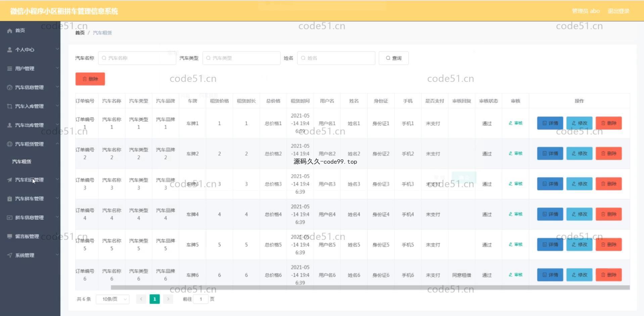Click the 审核 edit icon for 订单编号2

click(x=511, y=153)
